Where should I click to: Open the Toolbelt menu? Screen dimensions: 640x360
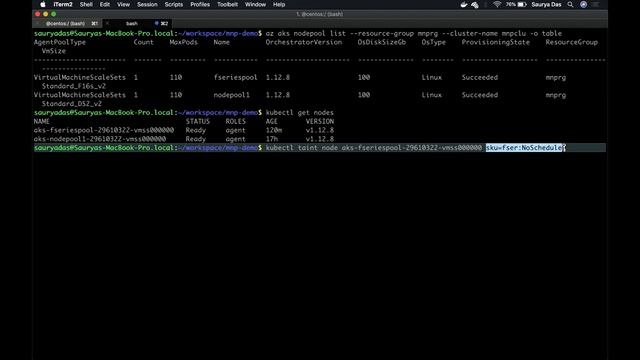(227, 4)
